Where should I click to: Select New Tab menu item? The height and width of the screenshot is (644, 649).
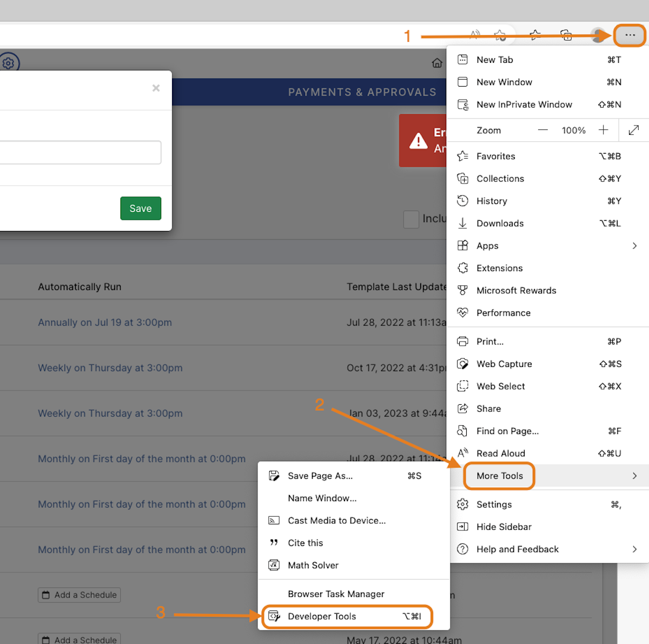[x=548, y=60]
